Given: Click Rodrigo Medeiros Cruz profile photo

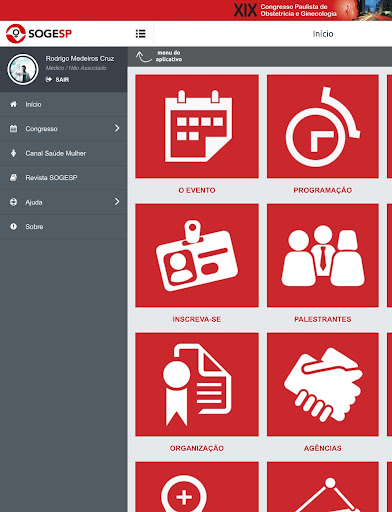Looking at the screenshot, I should [x=23, y=69].
